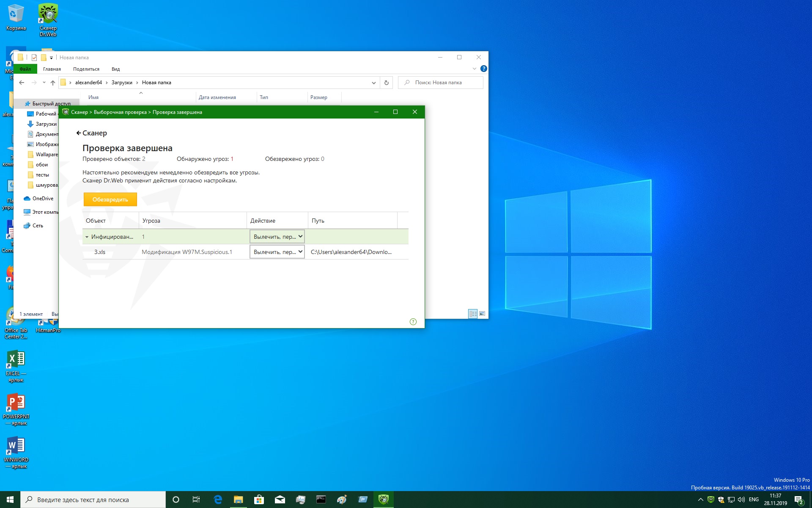Expand address bar history dropdown
812x508 pixels.
[x=373, y=83]
